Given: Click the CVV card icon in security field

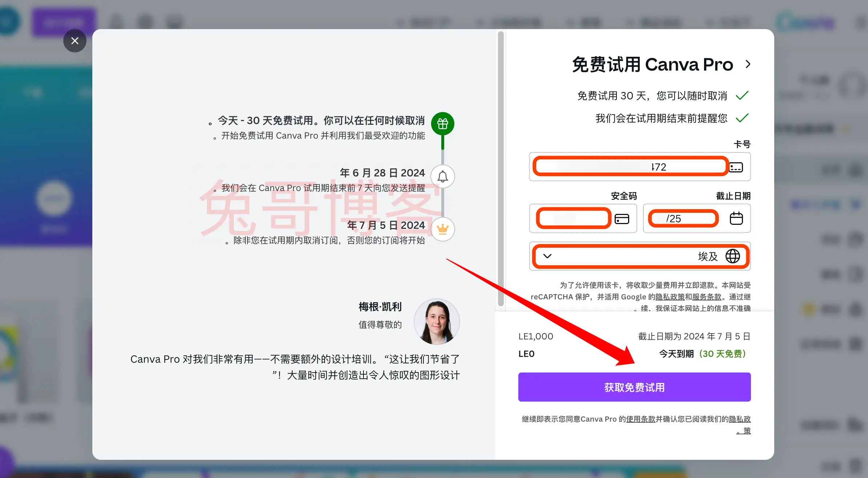Looking at the screenshot, I should 622,219.
